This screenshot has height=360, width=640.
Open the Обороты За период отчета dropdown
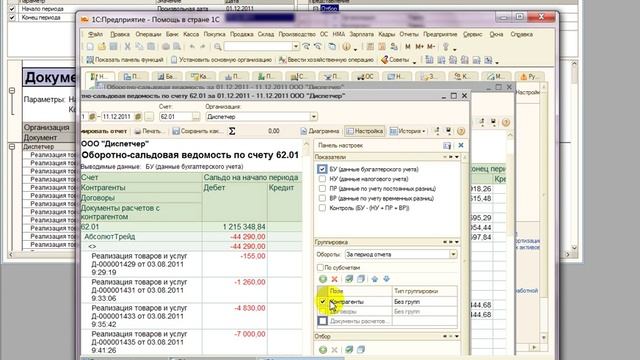tap(453, 254)
